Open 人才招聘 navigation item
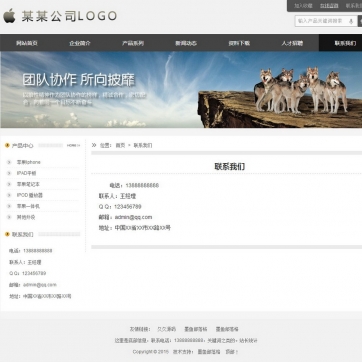Image resolution: width=362 pixels, height=362 pixels. tap(292, 43)
